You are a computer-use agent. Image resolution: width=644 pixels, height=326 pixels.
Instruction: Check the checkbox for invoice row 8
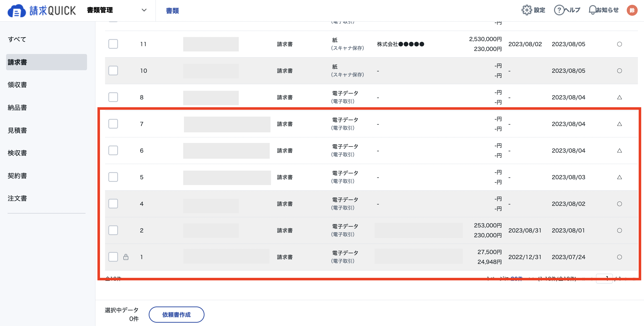(113, 97)
